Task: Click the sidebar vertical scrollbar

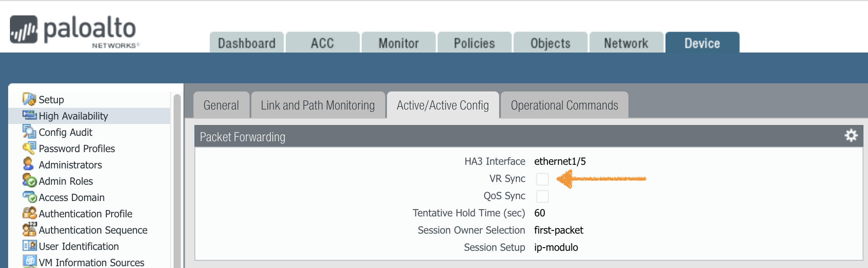Action: click(177, 181)
